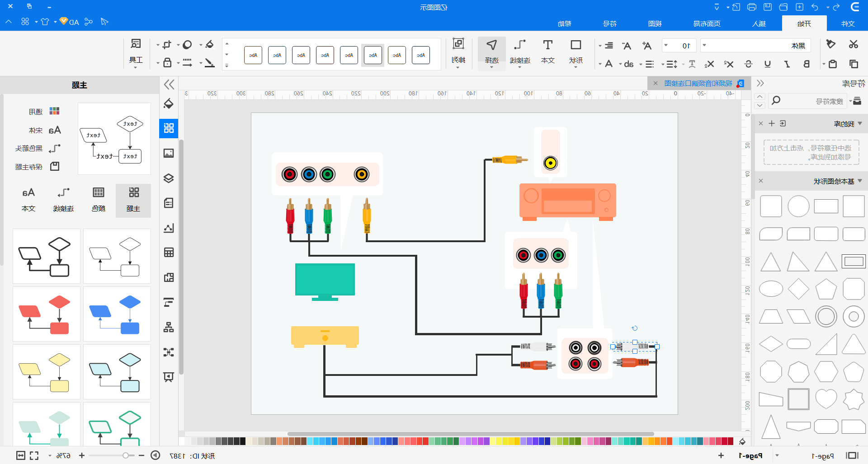Viewport: 868px width, 464px height.
Task: Click the Line color pen icon in ribbon
Action: coord(209,63)
